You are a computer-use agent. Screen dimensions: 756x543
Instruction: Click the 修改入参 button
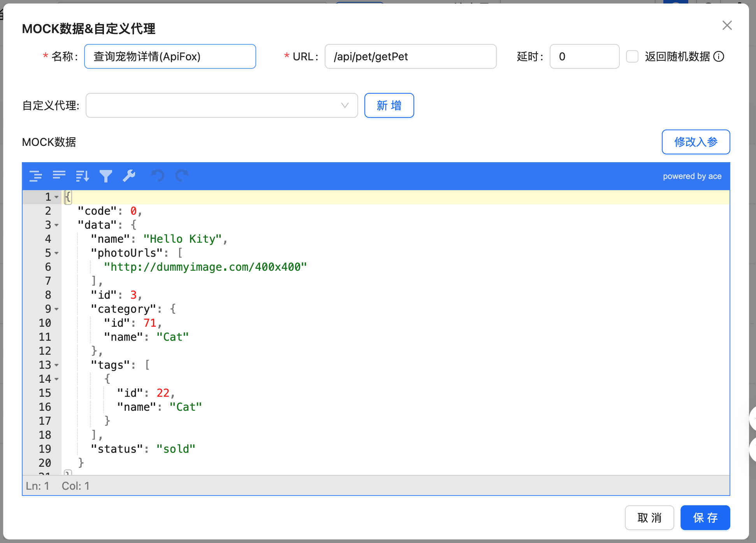(696, 142)
